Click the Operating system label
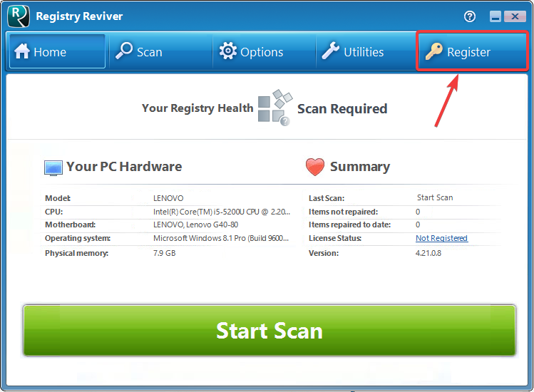This screenshot has width=534, height=392. point(78,238)
